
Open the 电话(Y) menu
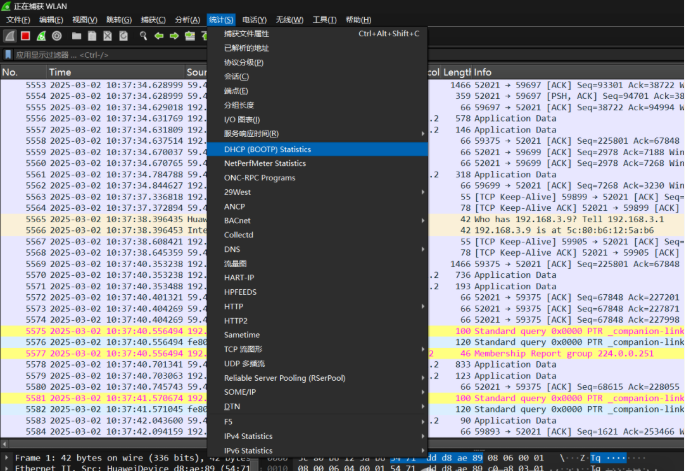coord(255,20)
